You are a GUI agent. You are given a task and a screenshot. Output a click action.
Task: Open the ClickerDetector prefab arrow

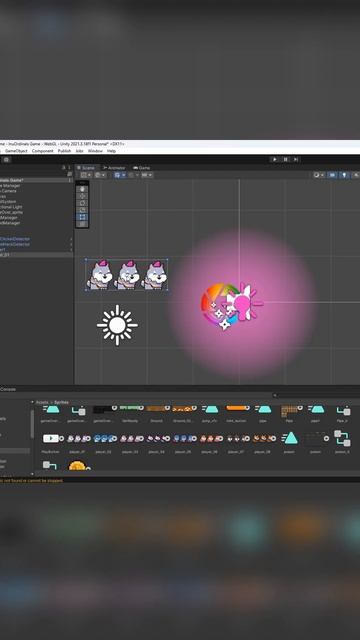pos(71,239)
